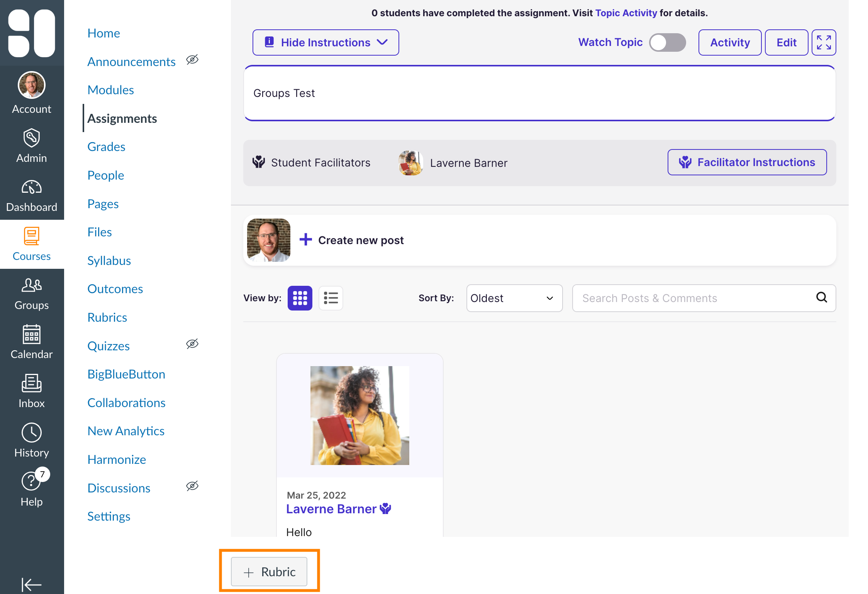Open Syllabus in course navigation
This screenshot has height=594, width=868.
click(x=109, y=260)
